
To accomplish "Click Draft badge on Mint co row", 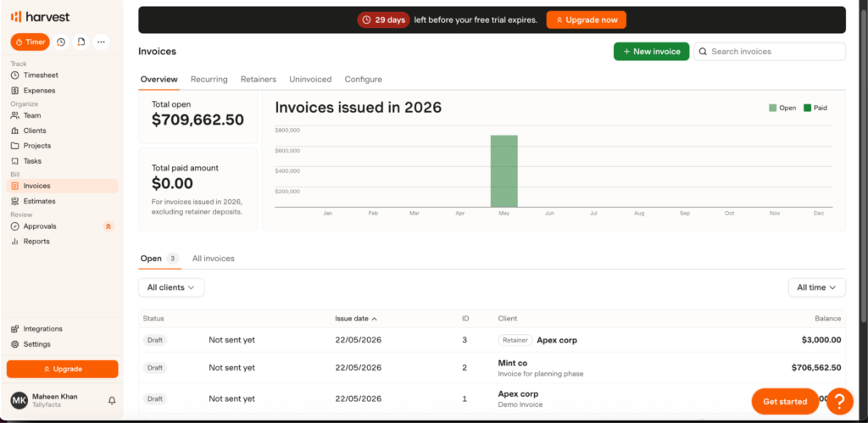I will click(155, 368).
